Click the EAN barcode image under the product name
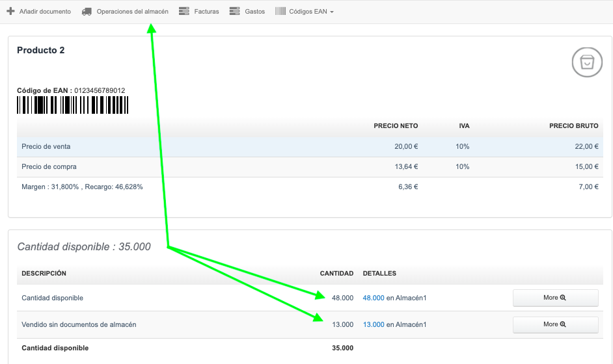This screenshot has height=364, width=613. tap(72, 105)
